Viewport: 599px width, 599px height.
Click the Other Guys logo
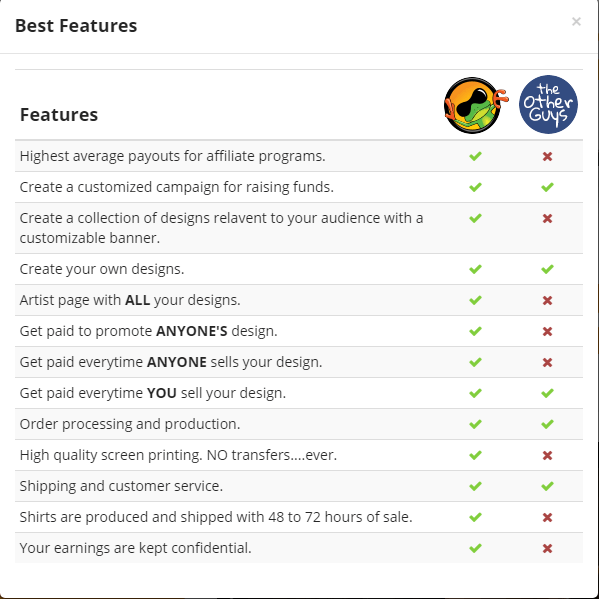pos(548,104)
